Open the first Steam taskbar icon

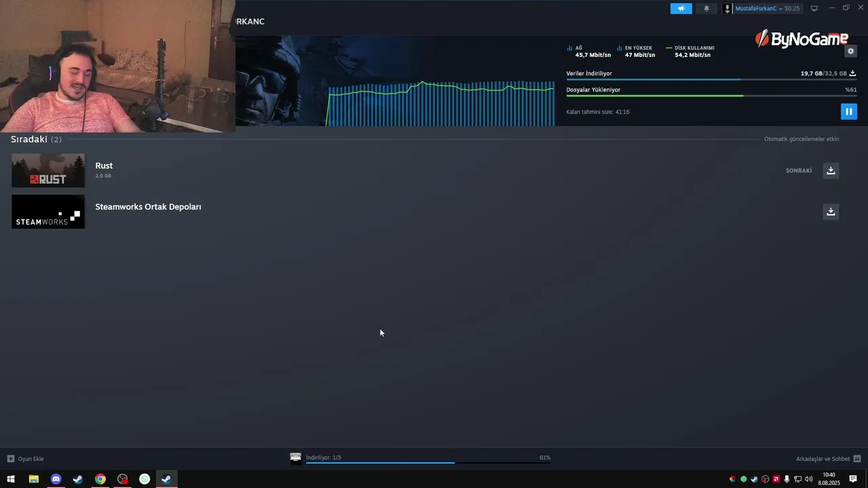click(x=78, y=479)
